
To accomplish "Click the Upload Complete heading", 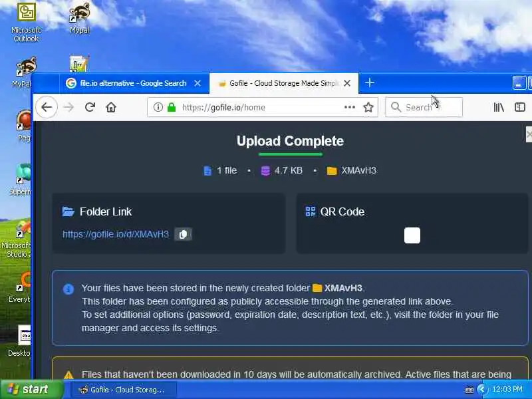I will (x=290, y=141).
